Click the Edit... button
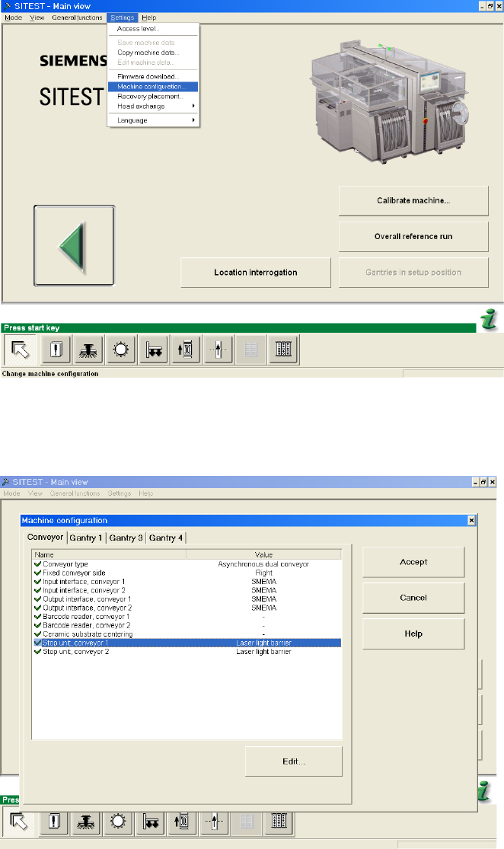The width and height of the screenshot is (504, 849). click(294, 761)
